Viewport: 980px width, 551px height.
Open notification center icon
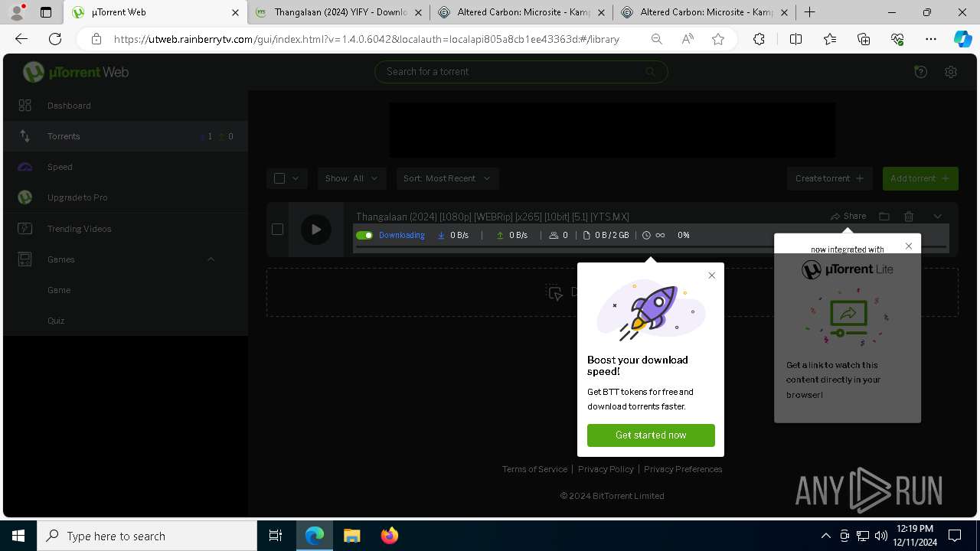tap(955, 536)
